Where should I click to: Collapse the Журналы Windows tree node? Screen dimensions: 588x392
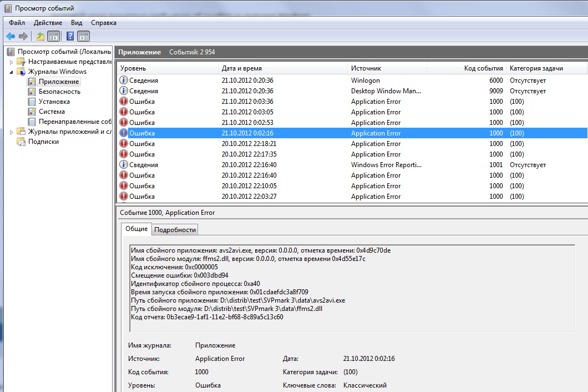[x=11, y=72]
